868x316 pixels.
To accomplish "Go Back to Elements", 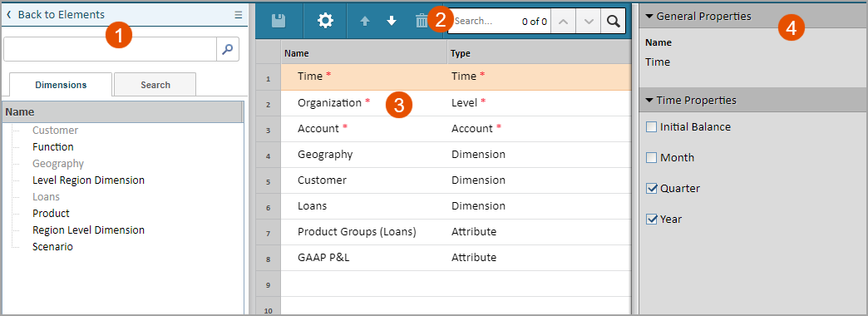I will (x=56, y=15).
